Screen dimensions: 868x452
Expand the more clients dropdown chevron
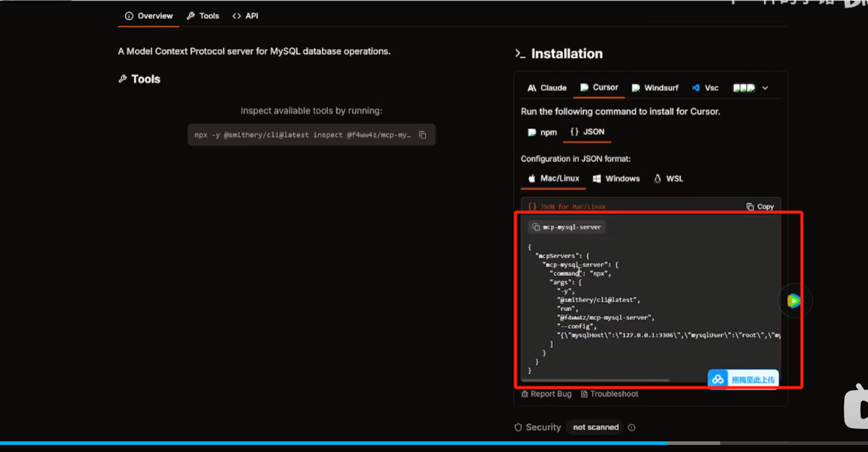coord(765,87)
